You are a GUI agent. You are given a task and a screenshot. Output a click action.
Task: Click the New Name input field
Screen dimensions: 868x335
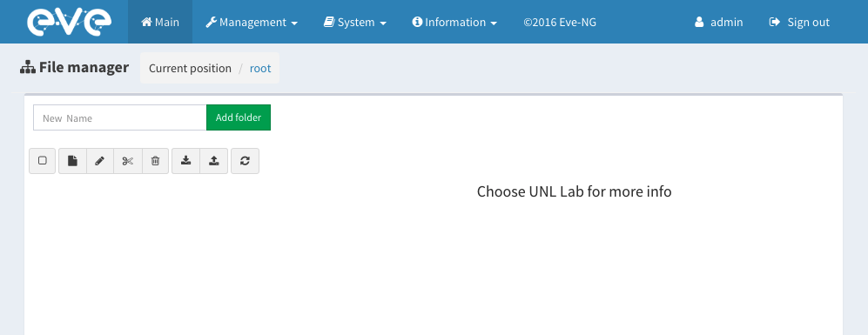[x=120, y=117]
